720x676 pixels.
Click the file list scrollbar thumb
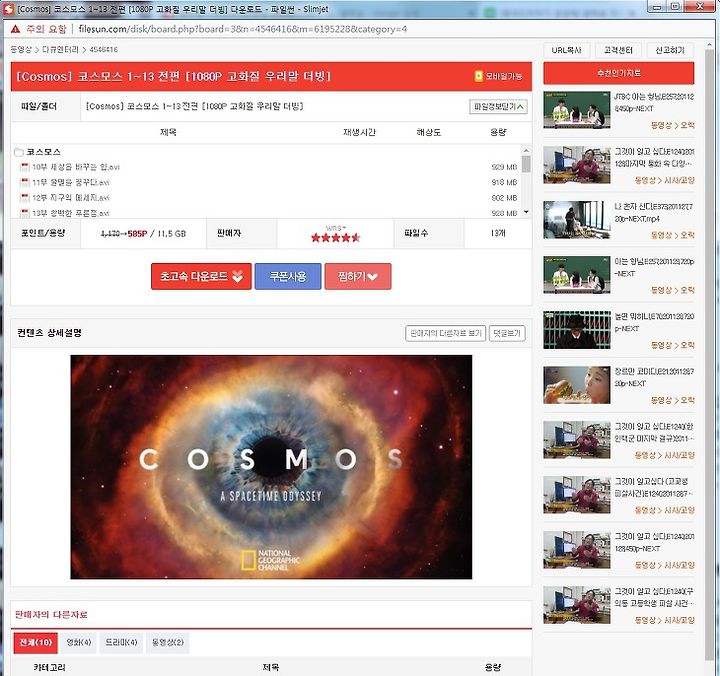click(526, 164)
